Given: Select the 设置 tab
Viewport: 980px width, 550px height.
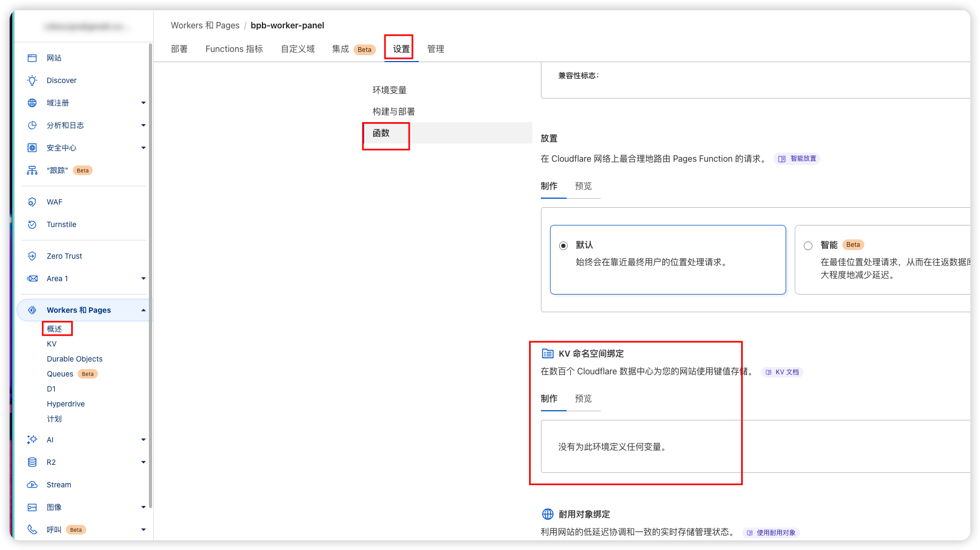Looking at the screenshot, I should coord(401,49).
